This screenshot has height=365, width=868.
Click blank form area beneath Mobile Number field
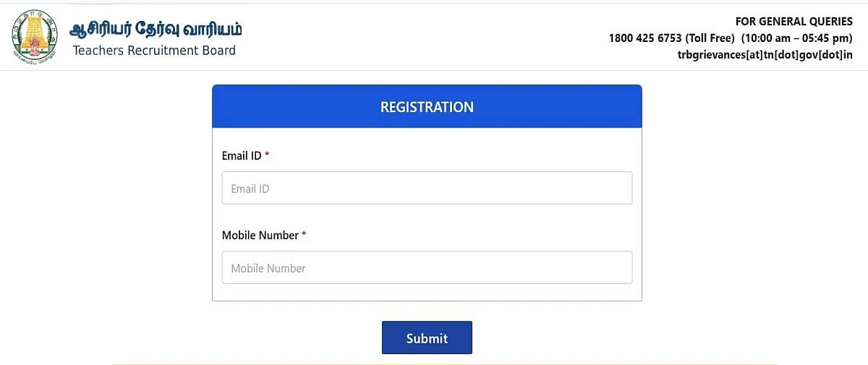(427, 292)
